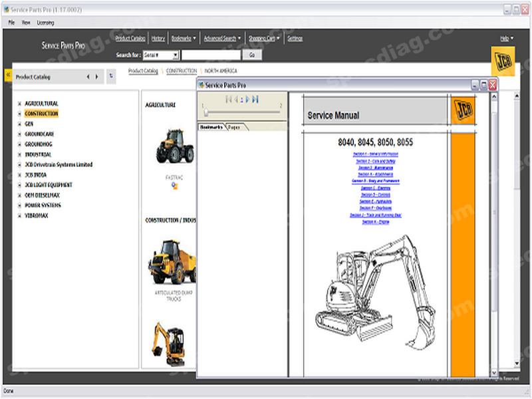Switch to the Pages tab
This screenshot has height=399, width=532.
(x=235, y=126)
